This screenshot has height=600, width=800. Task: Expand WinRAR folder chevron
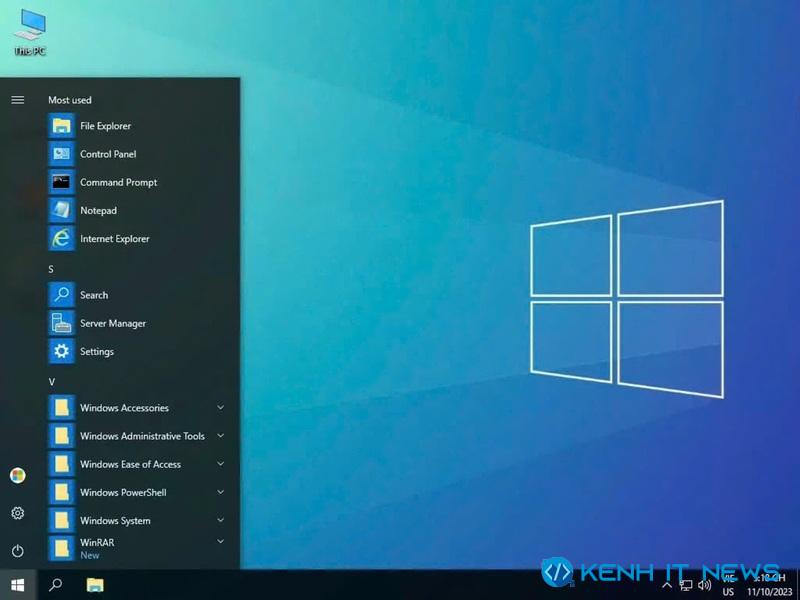tap(220, 541)
